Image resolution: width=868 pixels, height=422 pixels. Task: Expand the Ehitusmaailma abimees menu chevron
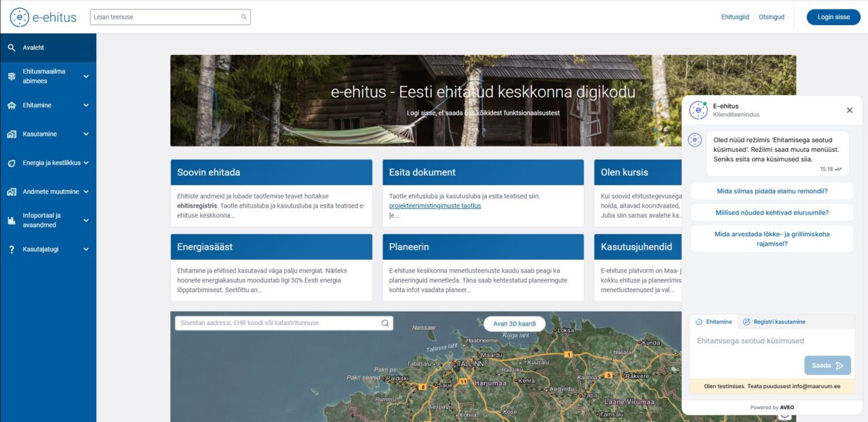tap(86, 77)
